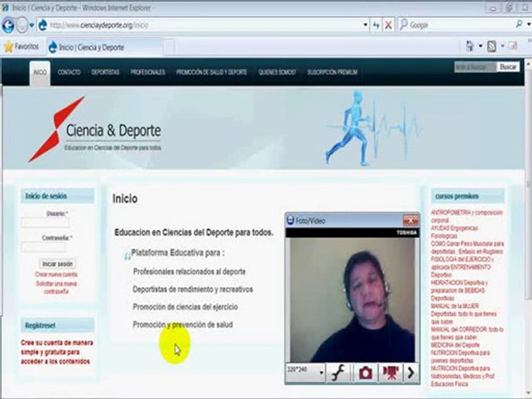
Task: Open FISIOLOGIA del EJERCICIO course link
Action: (x=462, y=267)
